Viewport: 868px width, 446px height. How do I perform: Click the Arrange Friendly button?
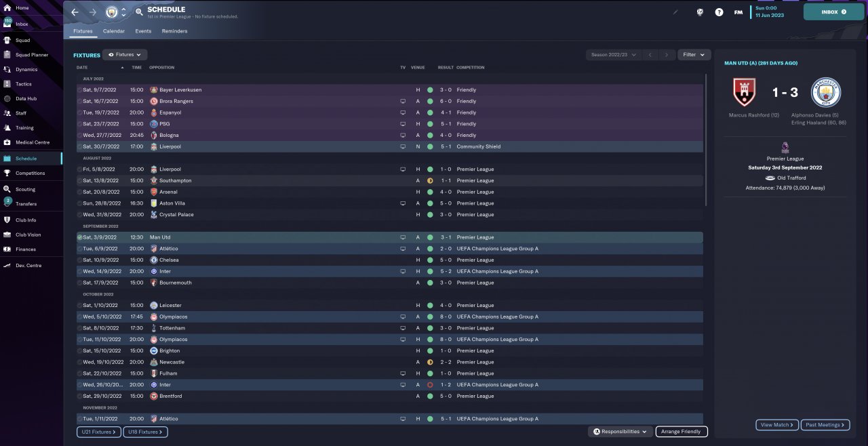682,432
